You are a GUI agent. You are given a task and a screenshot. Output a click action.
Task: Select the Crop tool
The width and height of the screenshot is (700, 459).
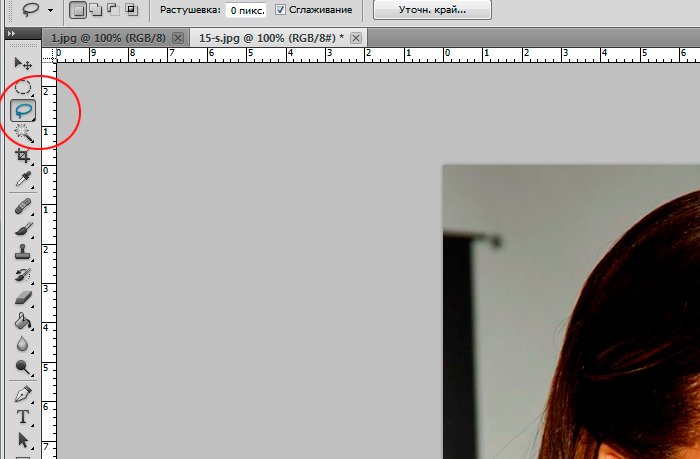pyautogui.click(x=23, y=156)
